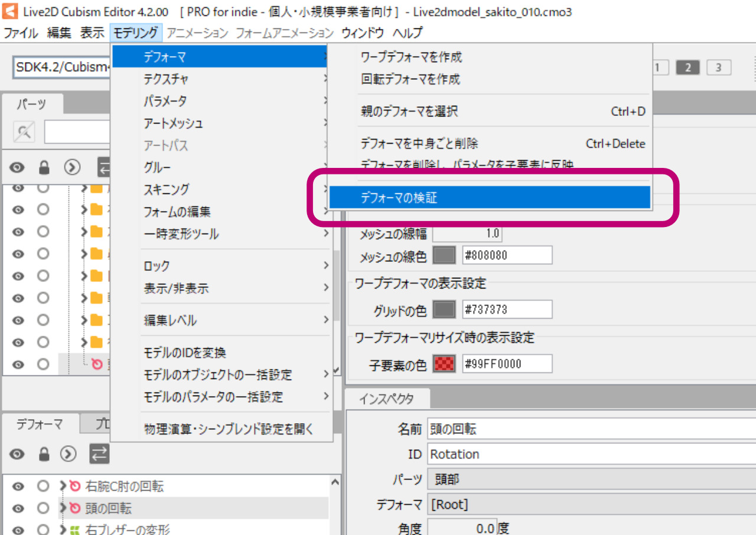Select the rotation deformer icon of 頭の回転
The width and height of the screenshot is (756, 535).
(x=75, y=508)
